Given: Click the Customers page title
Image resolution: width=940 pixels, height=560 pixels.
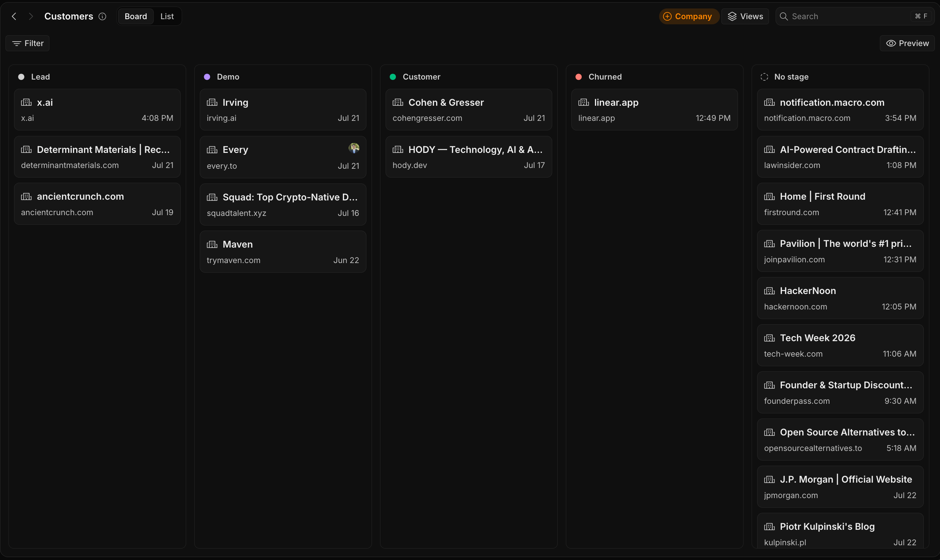Looking at the screenshot, I should (x=69, y=16).
